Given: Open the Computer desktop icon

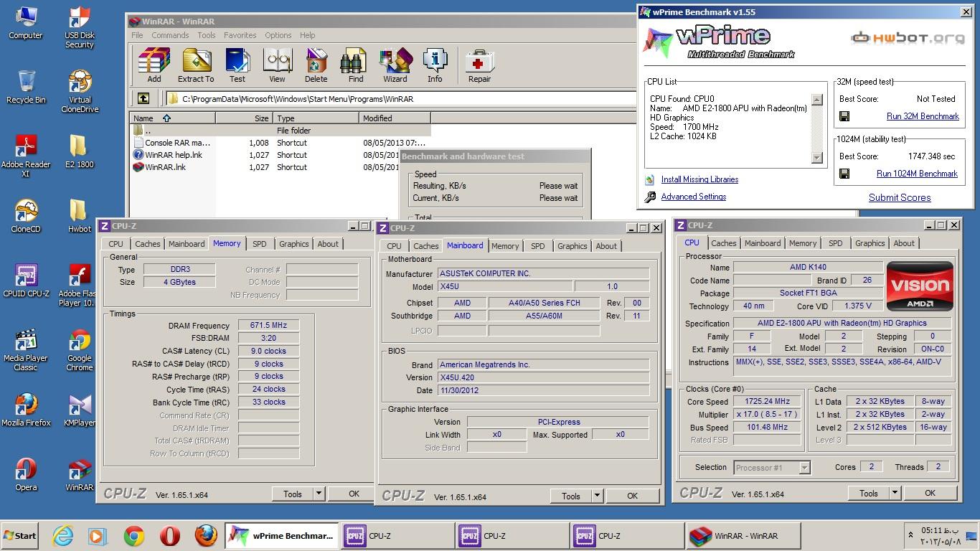Looking at the screenshot, I should click(x=25, y=23).
